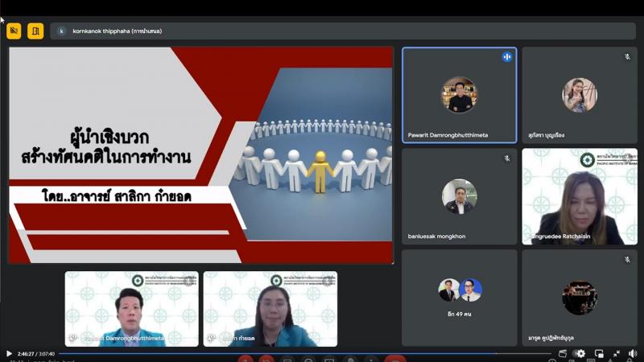644x362 pixels.
Task: Click the video timestamp 2:46:27 / 3:07:40
Action: coord(35,354)
